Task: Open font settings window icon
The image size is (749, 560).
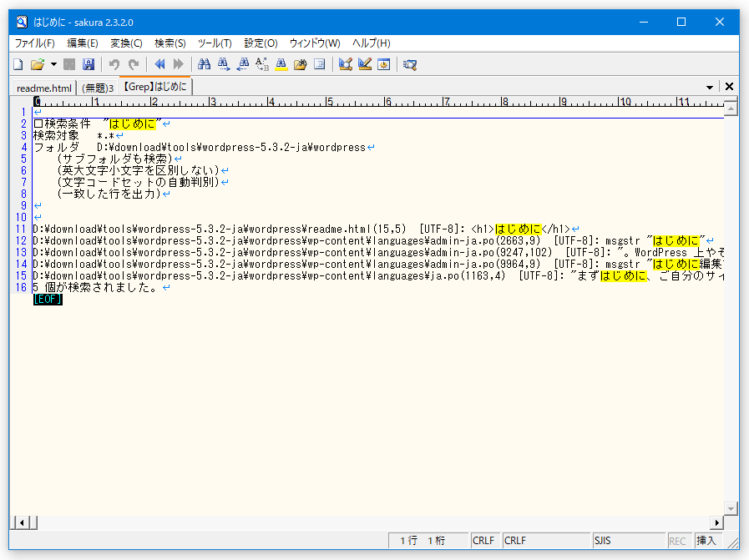Action: point(384,64)
